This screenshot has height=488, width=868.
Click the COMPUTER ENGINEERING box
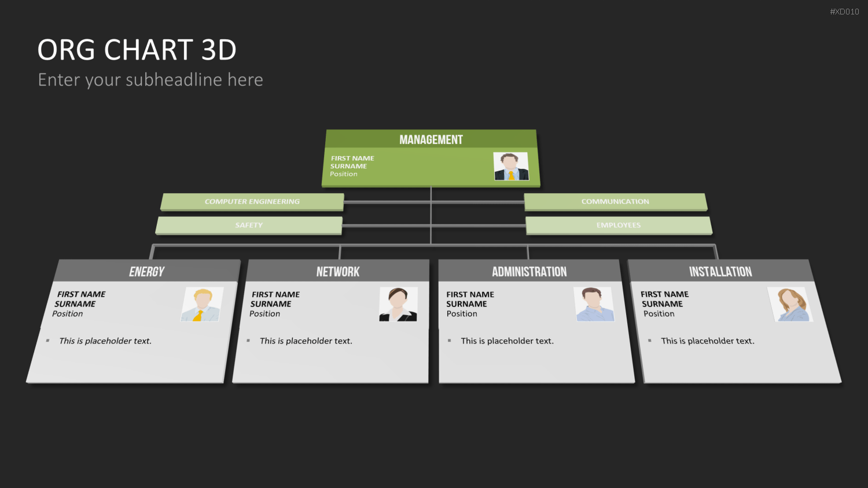(252, 202)
